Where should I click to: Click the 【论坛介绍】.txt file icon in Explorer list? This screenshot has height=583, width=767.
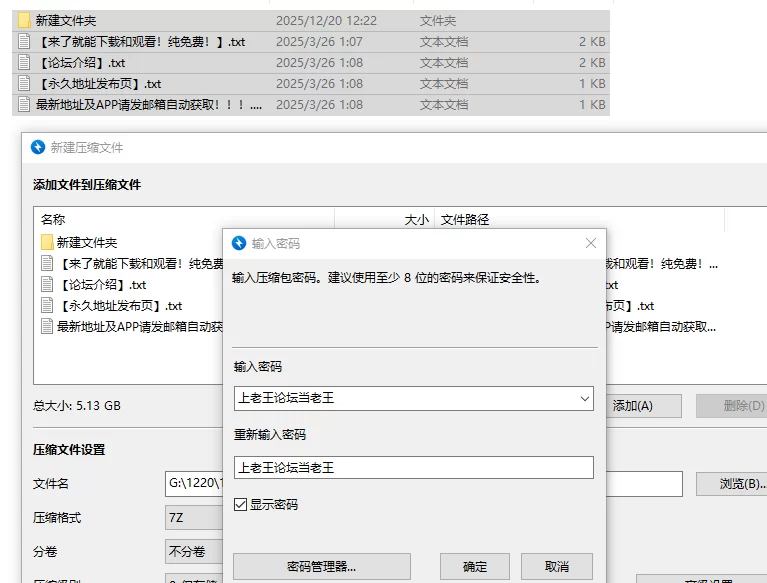[25, 63]
